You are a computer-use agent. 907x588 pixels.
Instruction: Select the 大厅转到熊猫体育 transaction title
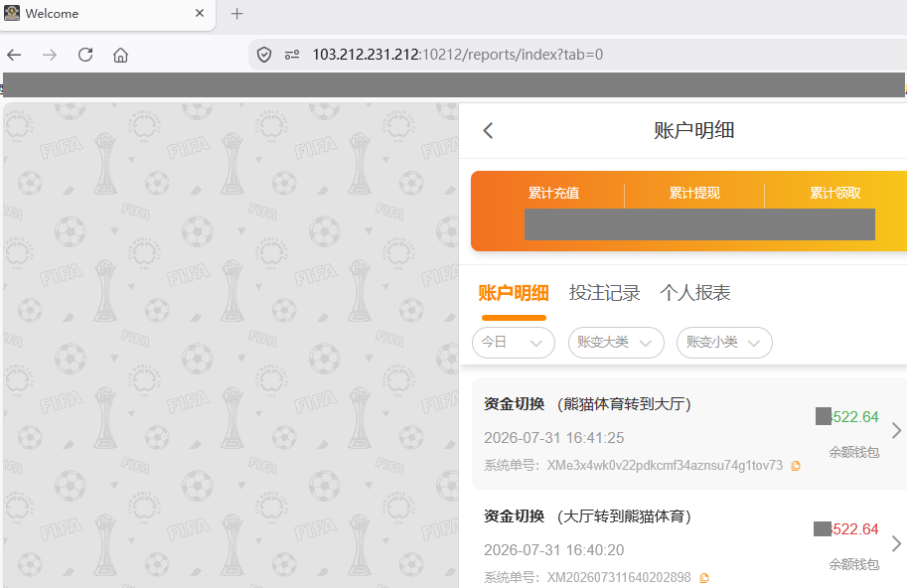click(588, 516)
